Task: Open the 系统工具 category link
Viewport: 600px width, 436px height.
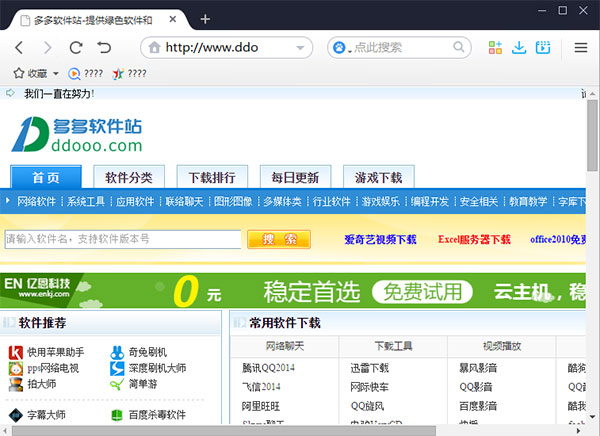Action: click(86, 201)
